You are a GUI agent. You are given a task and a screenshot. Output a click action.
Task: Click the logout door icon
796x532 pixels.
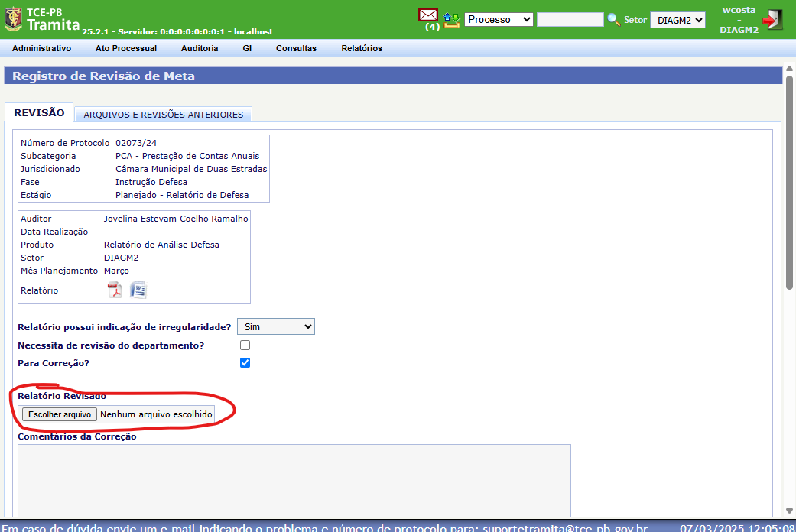[x=772, y=20]
